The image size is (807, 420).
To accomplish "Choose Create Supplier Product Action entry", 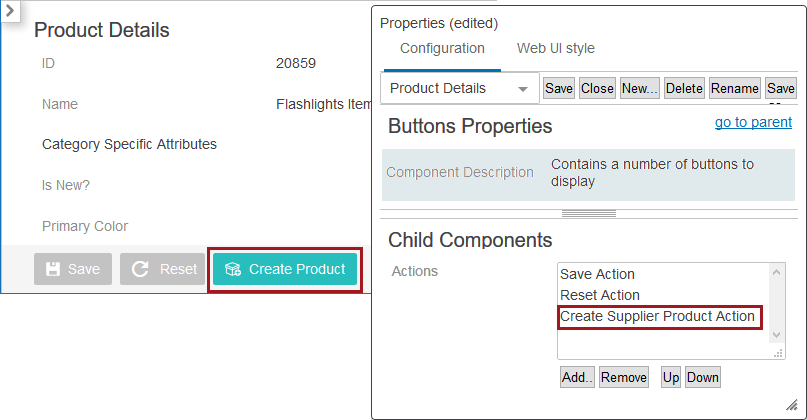I will click(x=657, y=316).
